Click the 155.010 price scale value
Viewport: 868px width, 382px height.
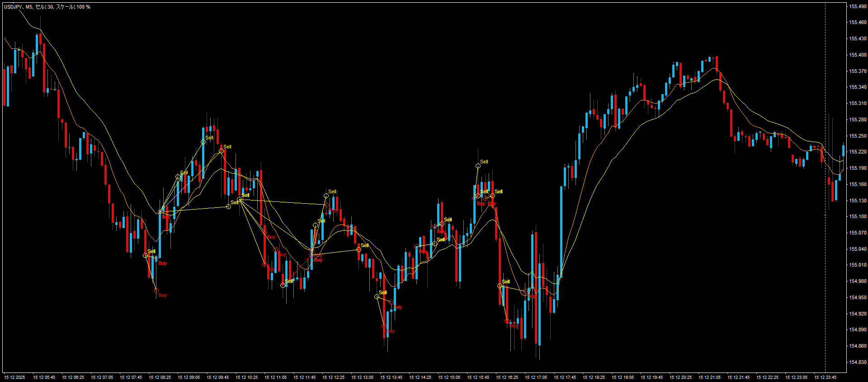tap(858, 265)
